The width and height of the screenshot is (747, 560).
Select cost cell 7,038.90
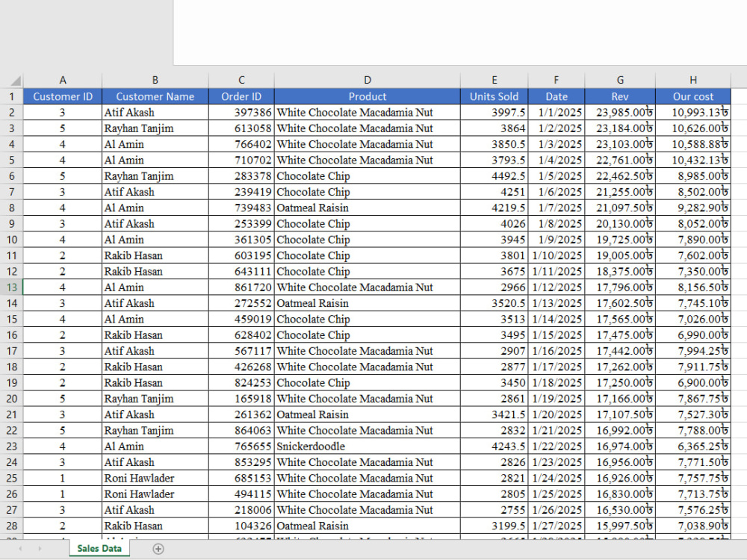[x=693, y=526]
